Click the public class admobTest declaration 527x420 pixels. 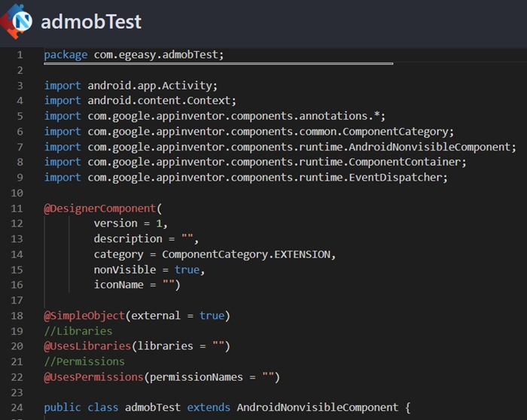click(227, 407)
